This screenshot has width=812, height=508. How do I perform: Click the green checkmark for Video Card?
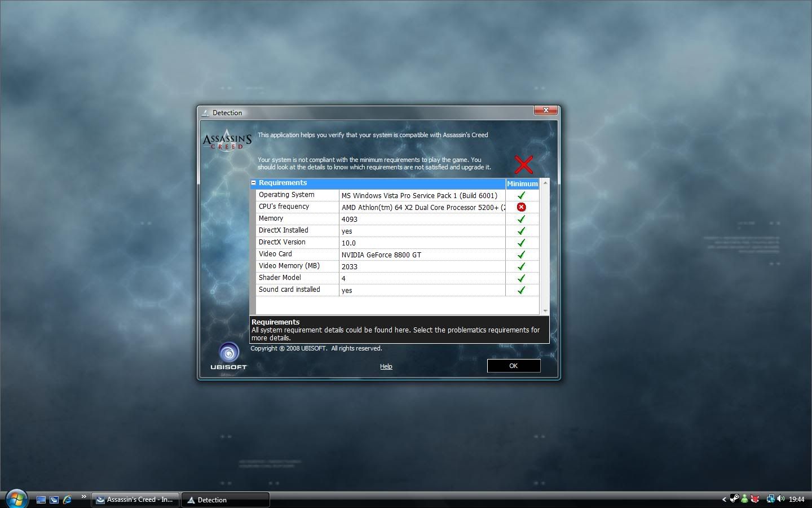point(521,255)
